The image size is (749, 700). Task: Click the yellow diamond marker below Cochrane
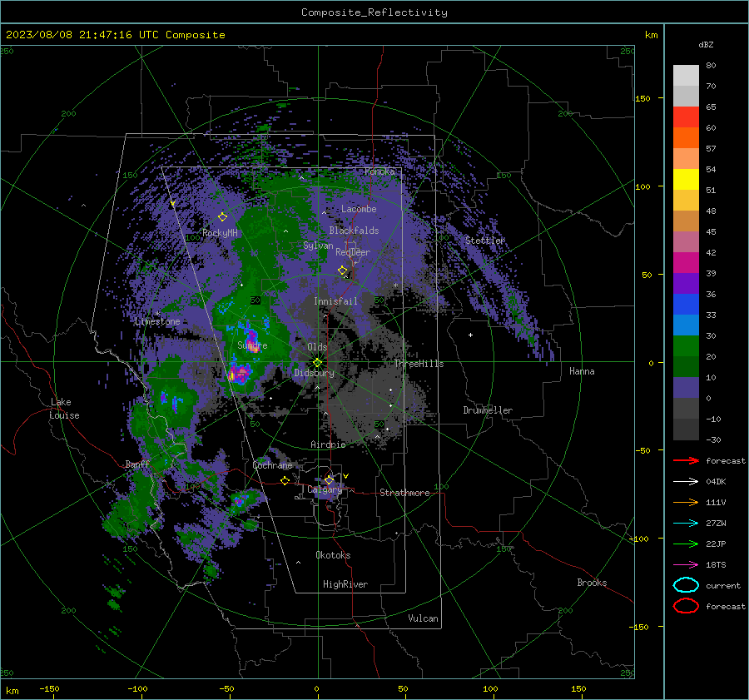tap(285, 480)
